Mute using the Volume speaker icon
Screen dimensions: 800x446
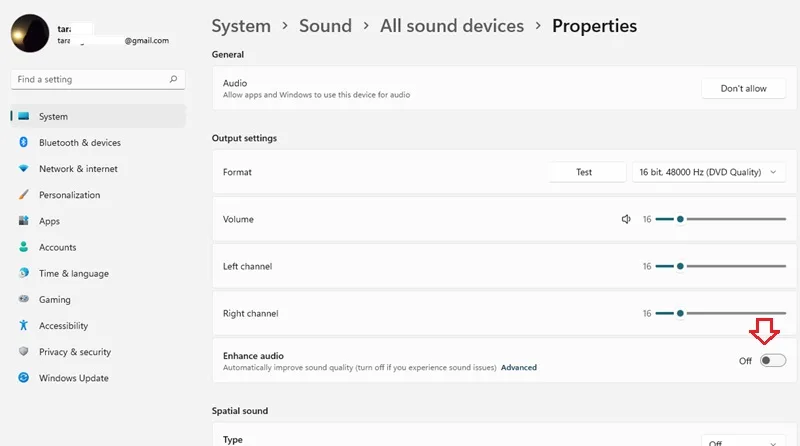point(626,219)
